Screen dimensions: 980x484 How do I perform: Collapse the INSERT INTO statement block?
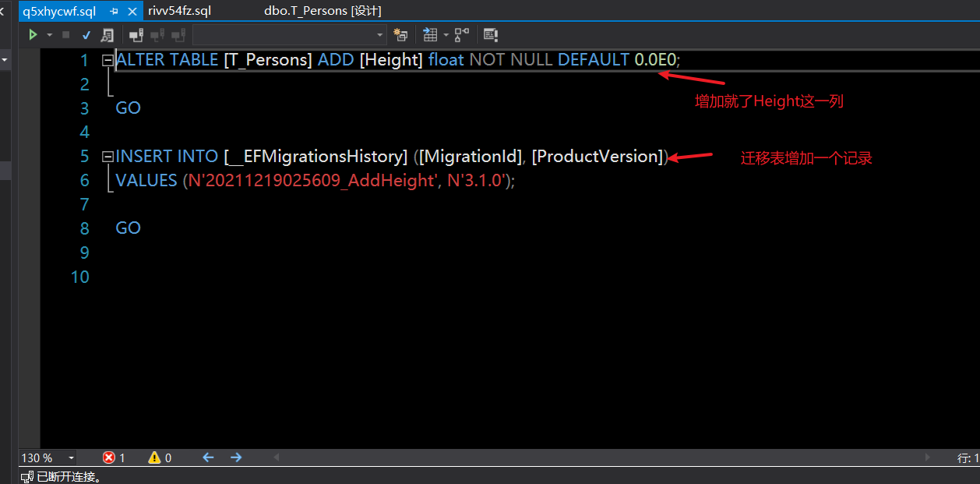[x=108, y=157]
